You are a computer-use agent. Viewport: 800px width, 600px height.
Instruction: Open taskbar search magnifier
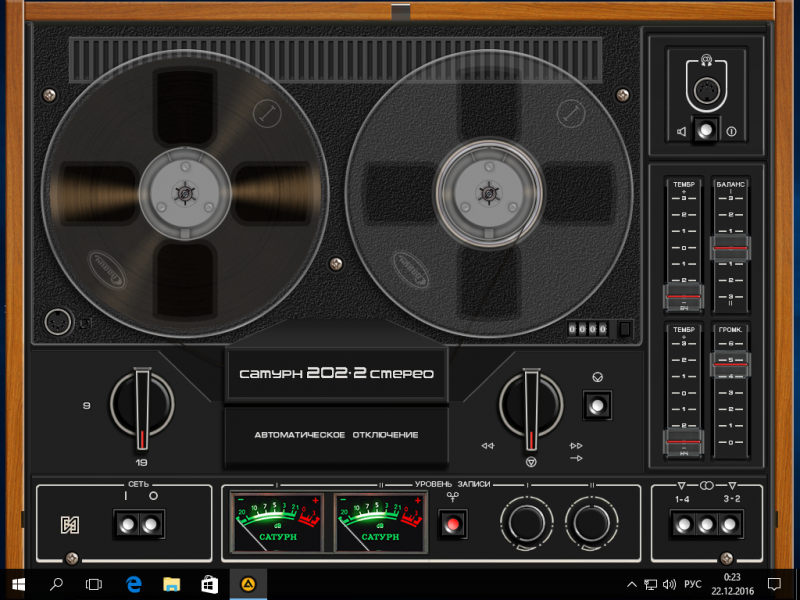tap(56, 584)
